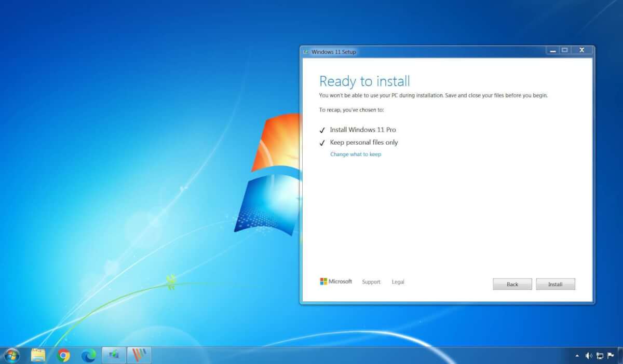
Task: Launch Google Chrome from the taskbar
Action: [64, 355]
